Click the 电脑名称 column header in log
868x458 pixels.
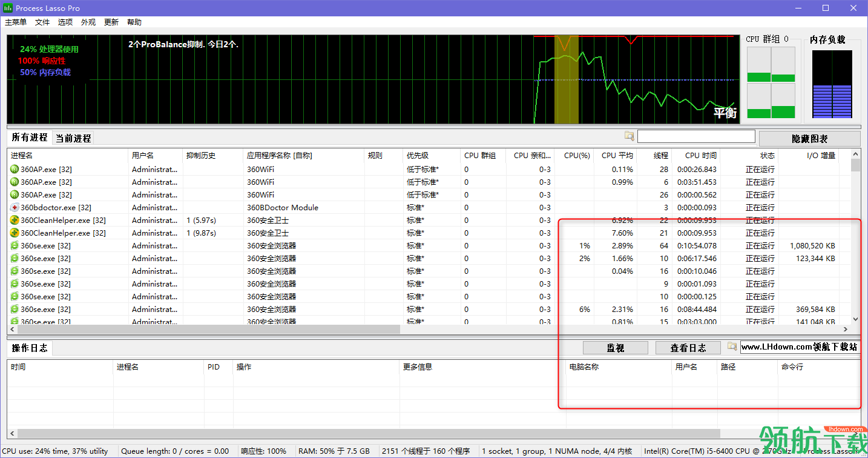click(x=619, y=367)
